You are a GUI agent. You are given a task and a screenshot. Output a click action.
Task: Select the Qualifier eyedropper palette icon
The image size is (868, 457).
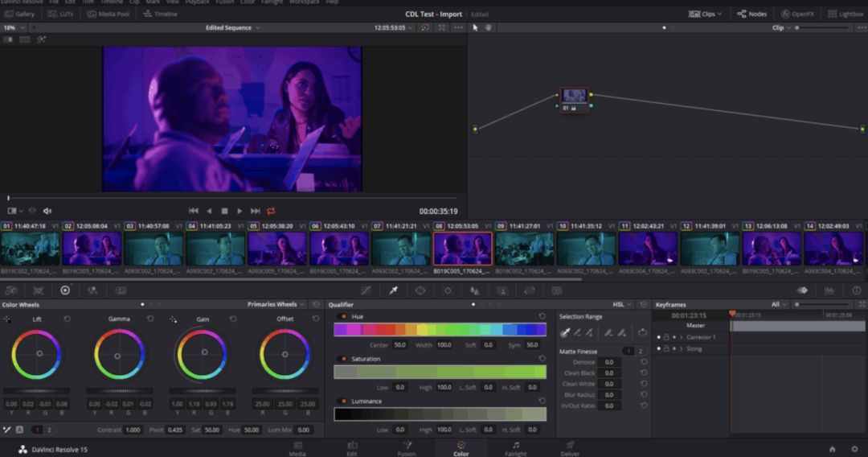point(393,290)
